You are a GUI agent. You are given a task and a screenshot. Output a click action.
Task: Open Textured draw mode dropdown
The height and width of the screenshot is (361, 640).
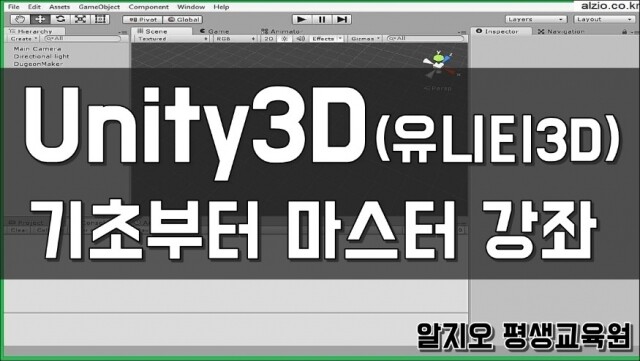[x=171, y=38]
